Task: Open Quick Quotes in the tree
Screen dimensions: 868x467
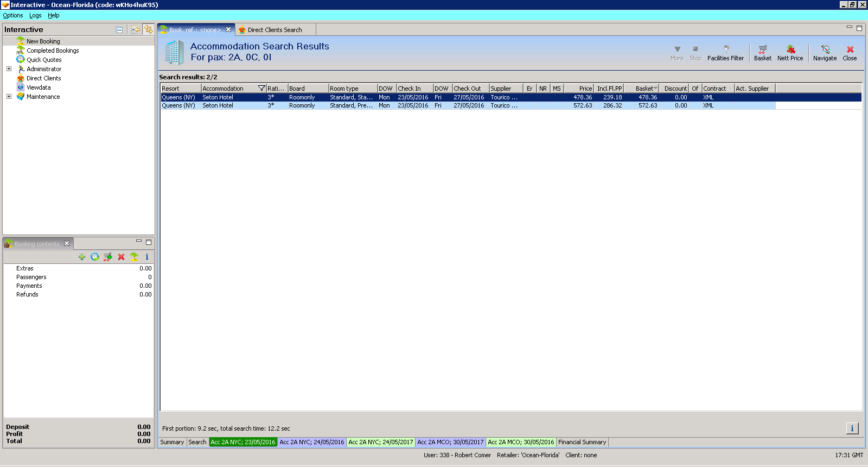Action: (44, 60)
